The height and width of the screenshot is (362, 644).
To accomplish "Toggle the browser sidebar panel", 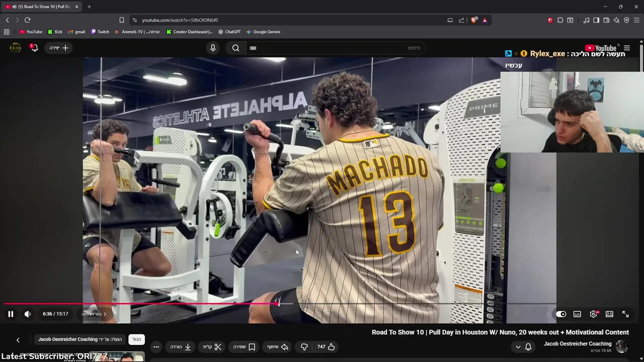I will (596, 20).
